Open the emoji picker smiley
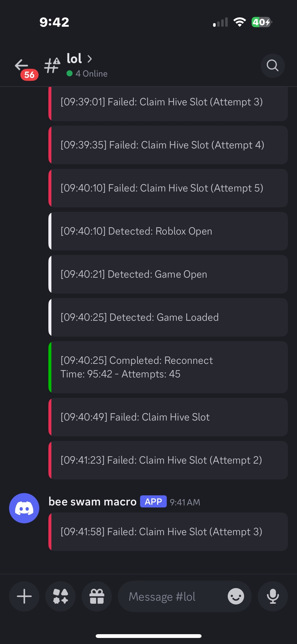Screen dimensions: 297x644 pos(236,596)
